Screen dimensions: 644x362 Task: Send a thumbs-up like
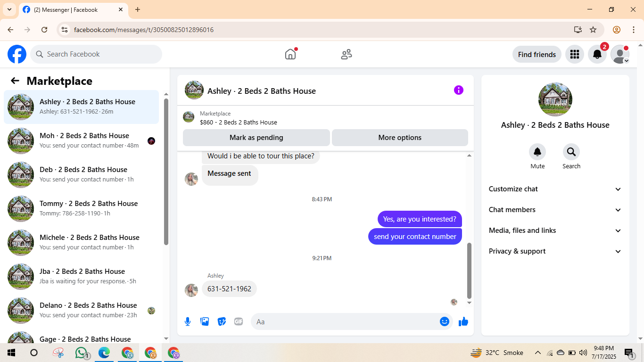(x=463, y=321)
